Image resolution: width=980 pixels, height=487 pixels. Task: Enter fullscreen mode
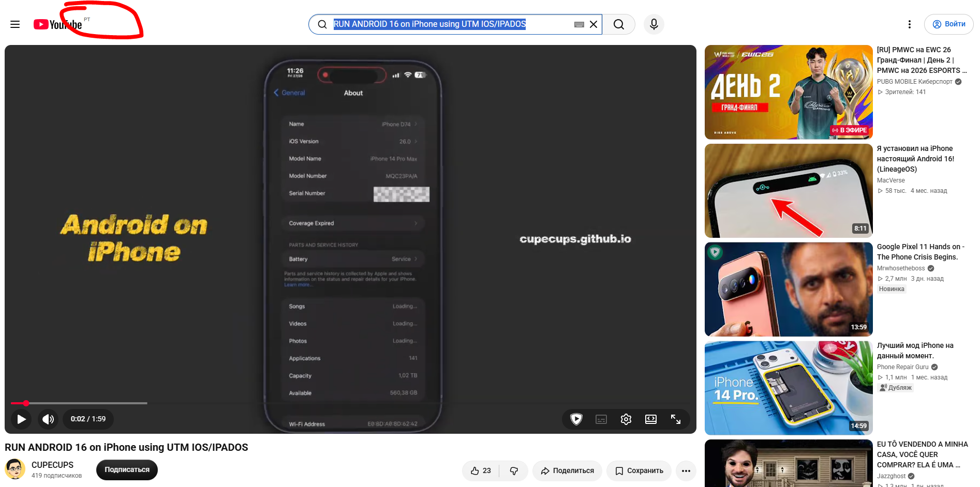point(676,419)
